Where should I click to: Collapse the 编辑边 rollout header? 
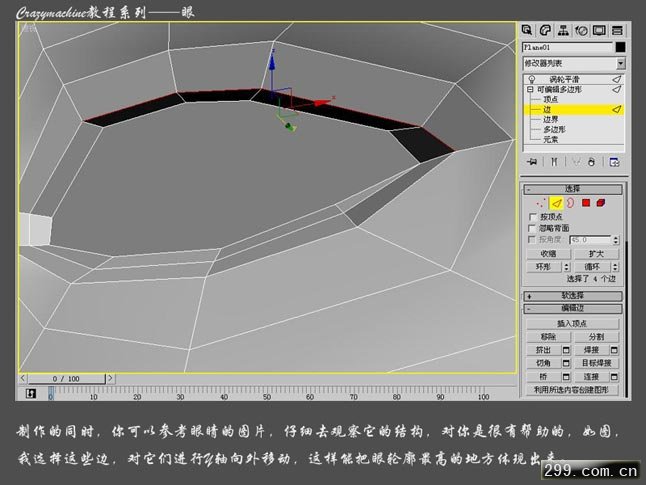tap(573, 308)
